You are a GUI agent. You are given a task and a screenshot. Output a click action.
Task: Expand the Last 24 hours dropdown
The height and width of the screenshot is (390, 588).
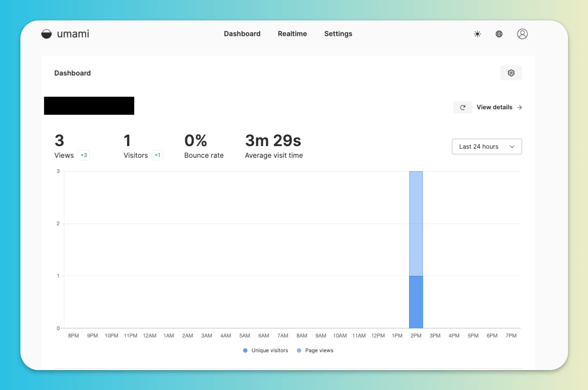click(x=487, y=146)
